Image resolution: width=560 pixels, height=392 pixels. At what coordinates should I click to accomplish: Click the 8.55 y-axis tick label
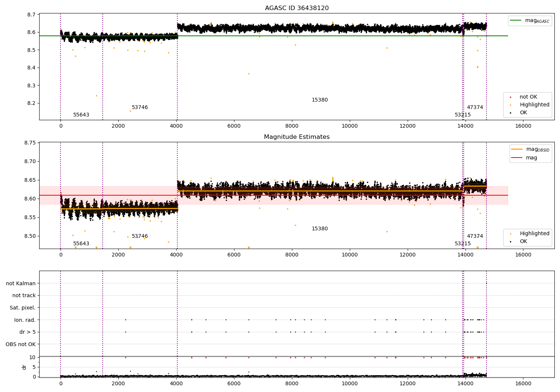pyautogui.click(x=30, y=218)
